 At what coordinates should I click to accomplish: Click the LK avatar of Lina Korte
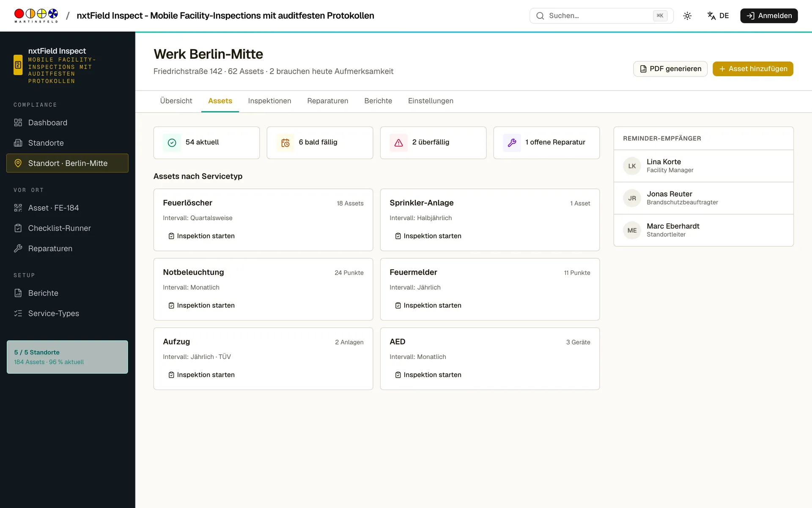(632, 166)
